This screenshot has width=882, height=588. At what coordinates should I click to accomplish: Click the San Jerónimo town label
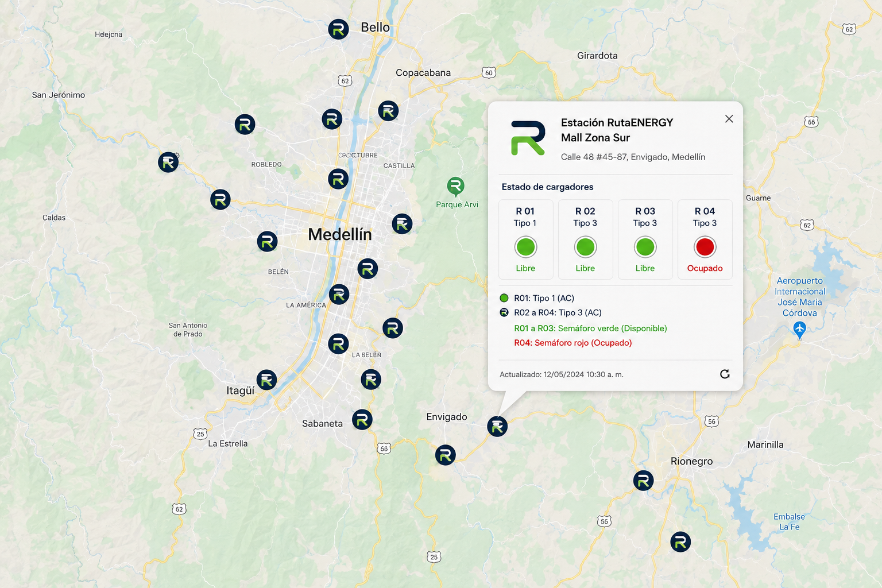click(59, 95)
